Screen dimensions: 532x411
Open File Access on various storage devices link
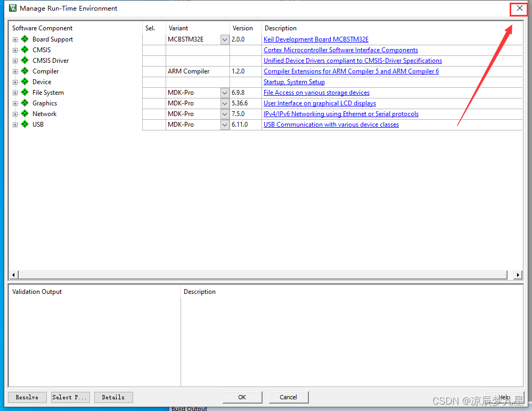[x=316, y=93]
